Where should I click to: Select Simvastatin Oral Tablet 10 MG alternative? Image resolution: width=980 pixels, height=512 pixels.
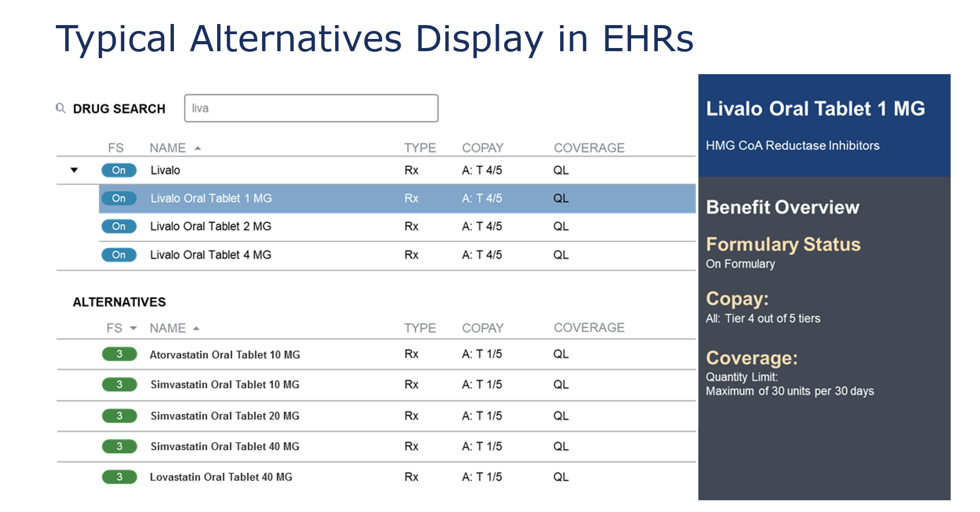[225, 385]
